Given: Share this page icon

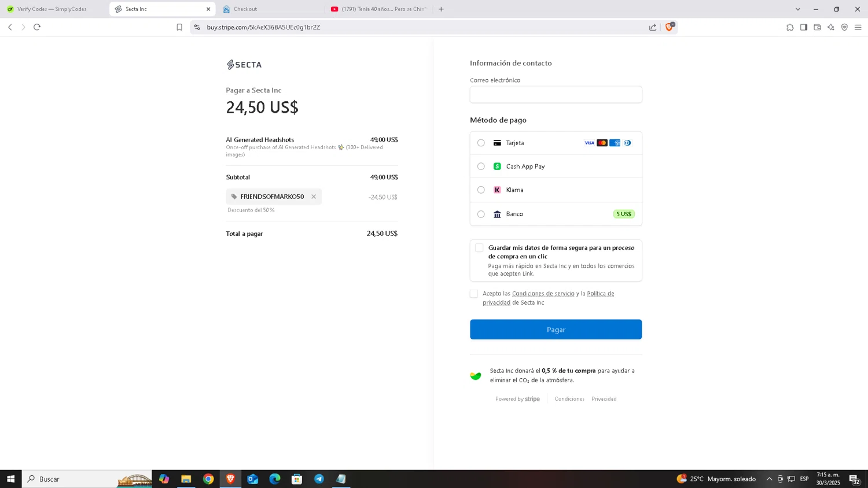Looking at the screenshot, I should click(x=653, y=27).
